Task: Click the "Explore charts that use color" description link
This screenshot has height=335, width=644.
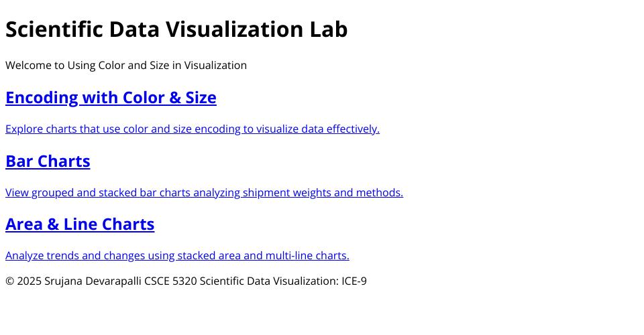Action: (192, 129)
